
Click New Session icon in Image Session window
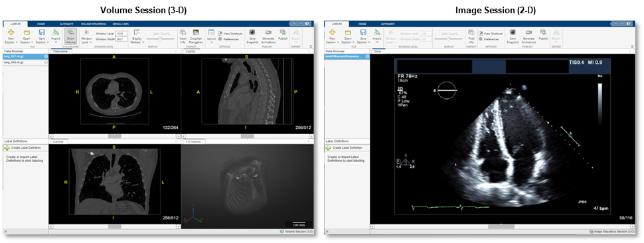333,32
